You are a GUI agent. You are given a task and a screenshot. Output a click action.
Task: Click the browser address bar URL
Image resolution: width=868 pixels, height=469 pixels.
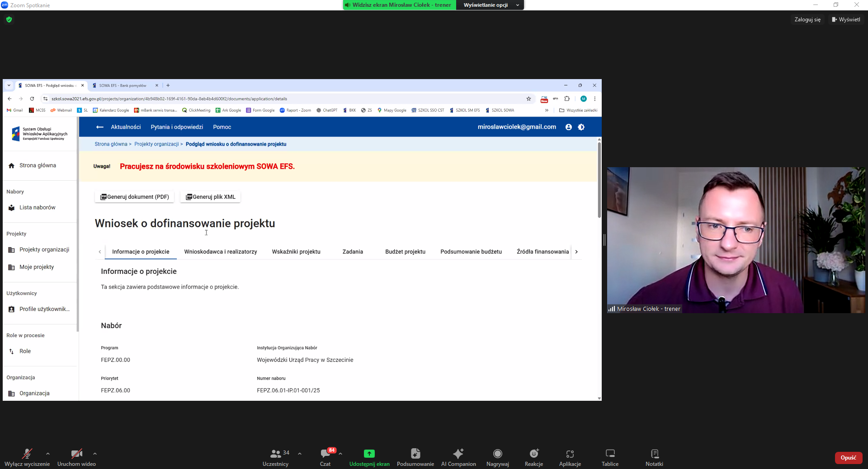tap(169, 99)
